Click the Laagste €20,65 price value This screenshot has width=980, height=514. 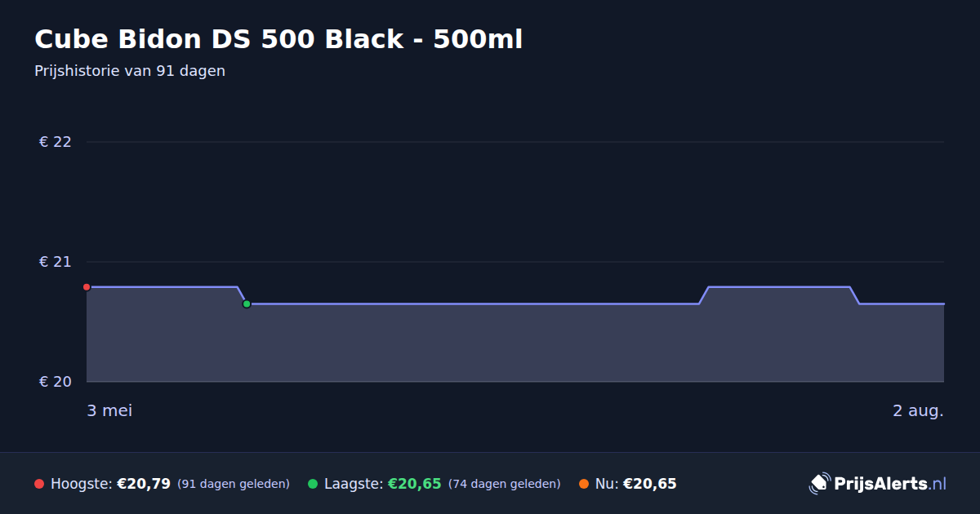click(x=415, y=484)
